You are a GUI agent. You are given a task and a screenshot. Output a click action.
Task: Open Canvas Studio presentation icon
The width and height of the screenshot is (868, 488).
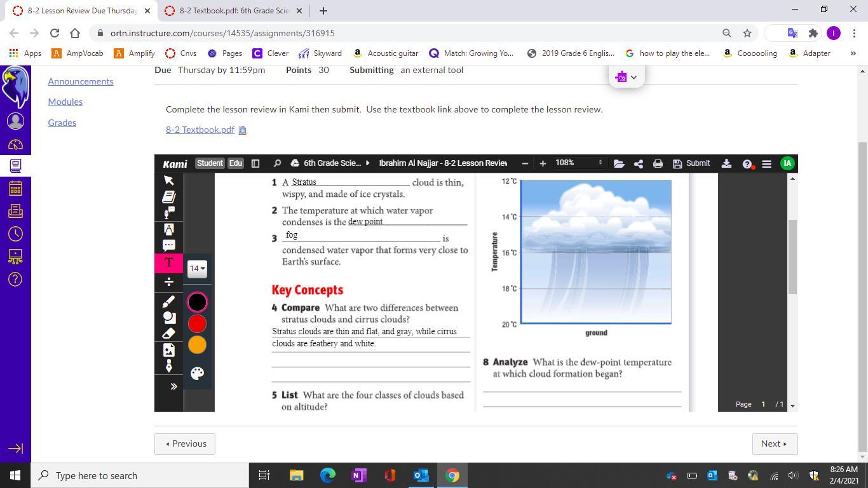coord(15,256)
